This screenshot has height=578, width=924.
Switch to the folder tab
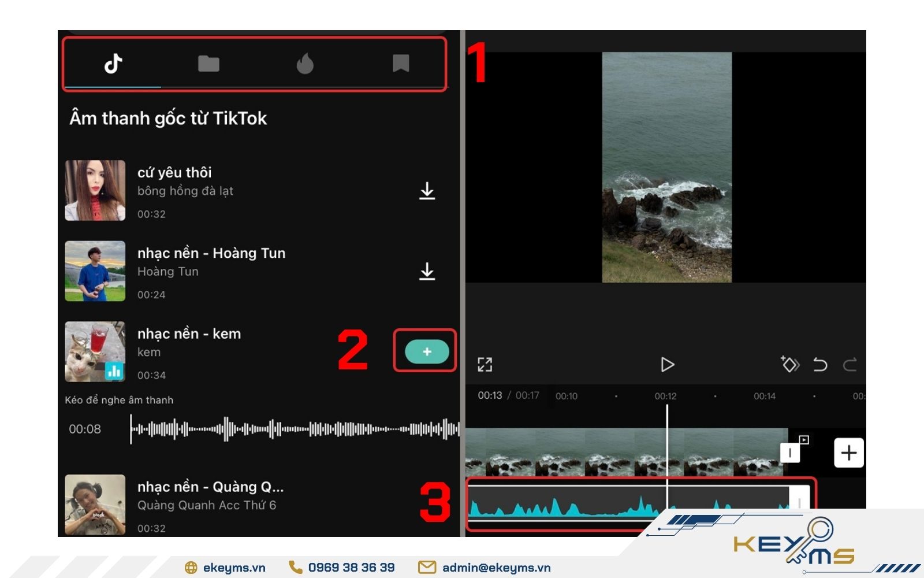click(x=208, y=64)
